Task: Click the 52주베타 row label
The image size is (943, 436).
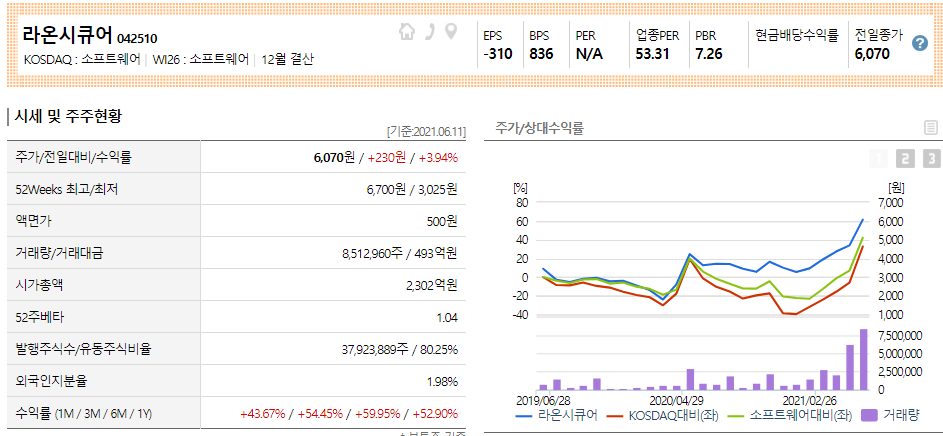Action: coord(39,317)
